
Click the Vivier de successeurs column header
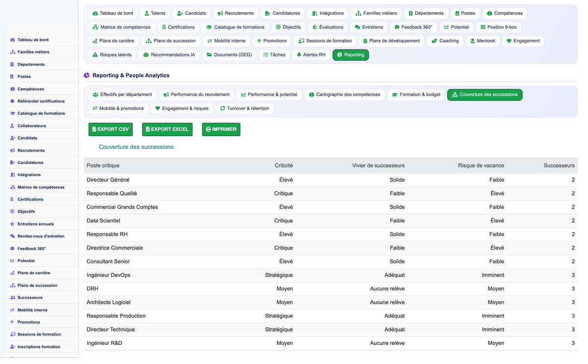pyautogui.click(x=378, y=166)
